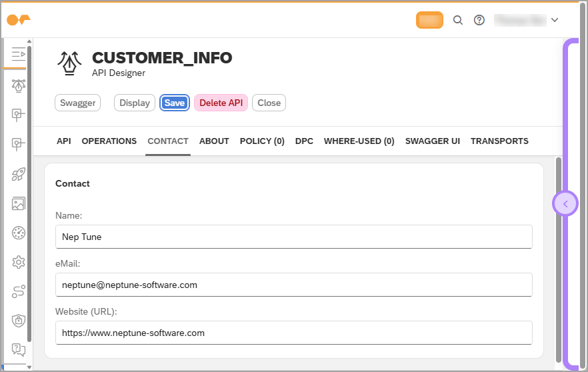Screen dimensions: 588x372
Task: Open the help question mark icon
Action: pyautogui.click(x=479, y=20)
